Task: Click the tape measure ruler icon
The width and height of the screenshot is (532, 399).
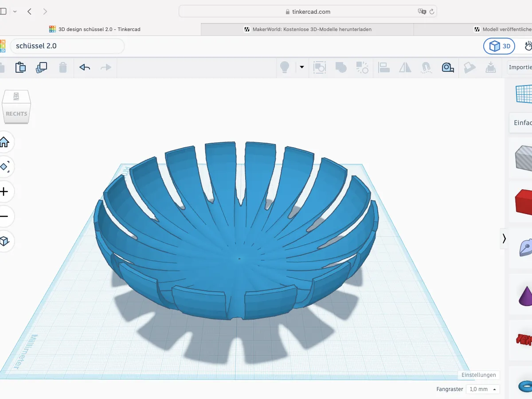Action: pyautogui.click(x=448, y=67)
